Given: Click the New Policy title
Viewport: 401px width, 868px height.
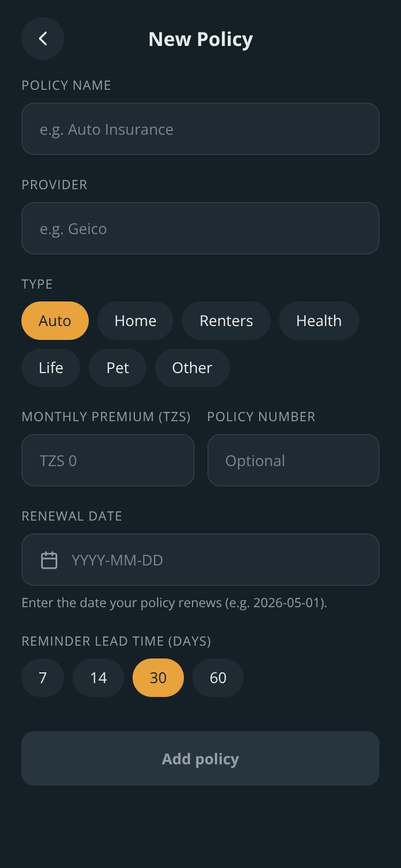Looking at the screenshot, I should tap(200, 39).
